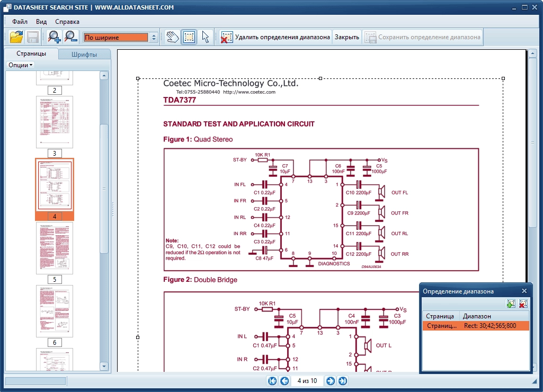Select page 5 thumbnail
The height and width of the screenshot is (392, 543).
(x=55, y=248)
